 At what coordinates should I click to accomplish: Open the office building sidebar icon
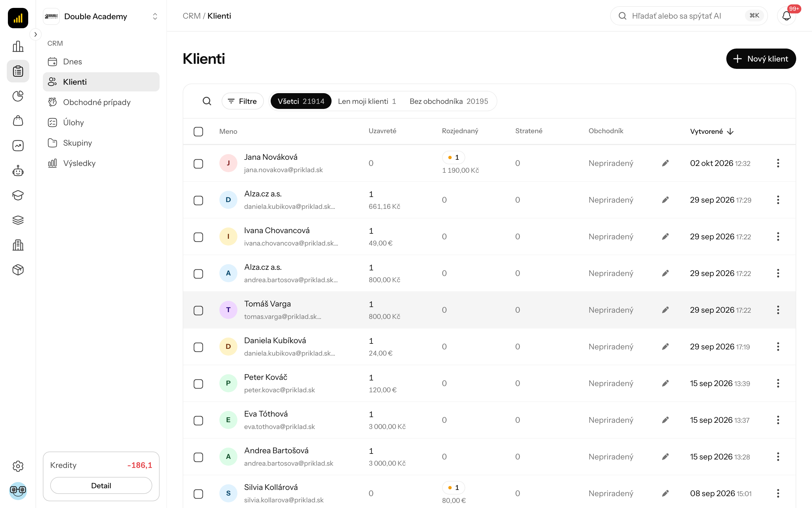click(18, 245)
